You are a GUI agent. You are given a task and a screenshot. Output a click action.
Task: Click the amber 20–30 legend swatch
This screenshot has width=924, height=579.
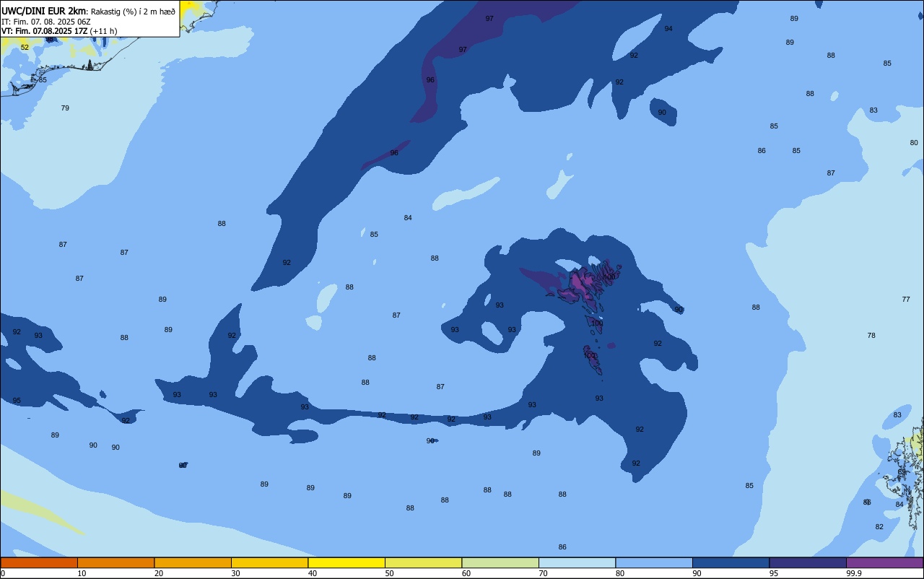(193, 562)
